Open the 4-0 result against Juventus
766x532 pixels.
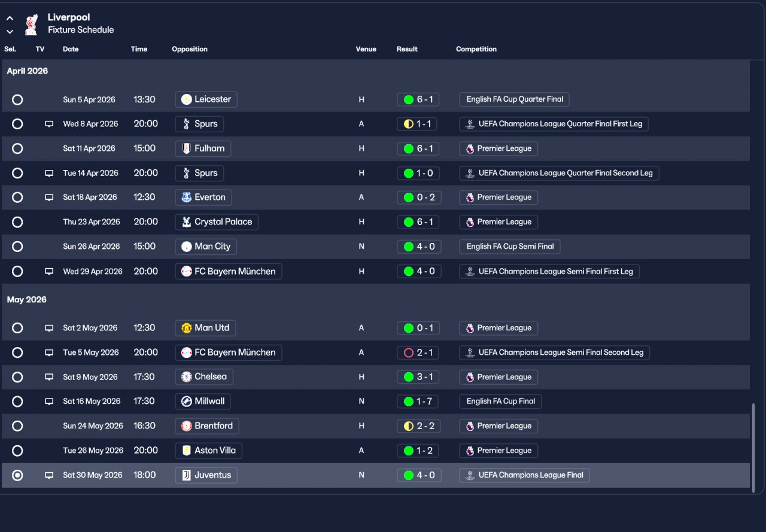pyautogui.click(x=419, y=475)
